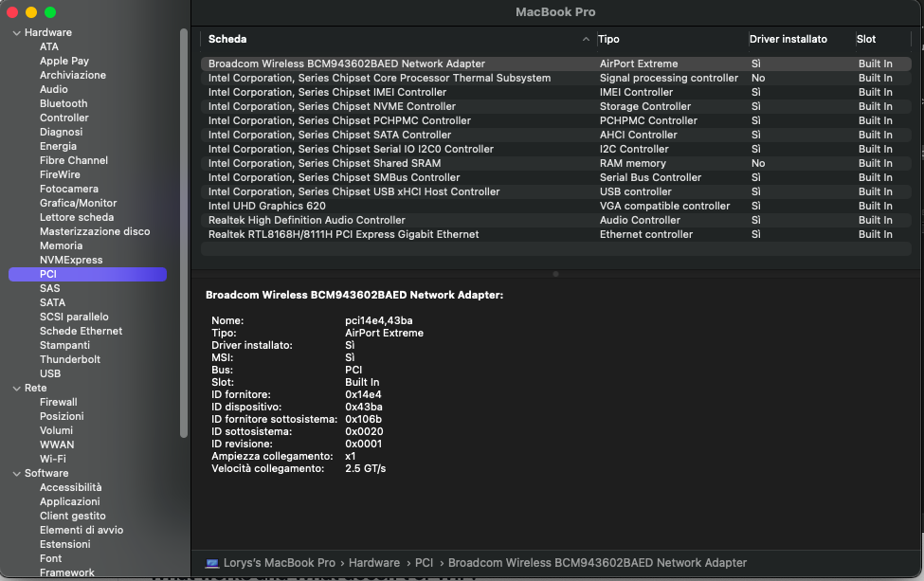
Task: Sort by the Tipo column header
Action: (x=608, y=39)
